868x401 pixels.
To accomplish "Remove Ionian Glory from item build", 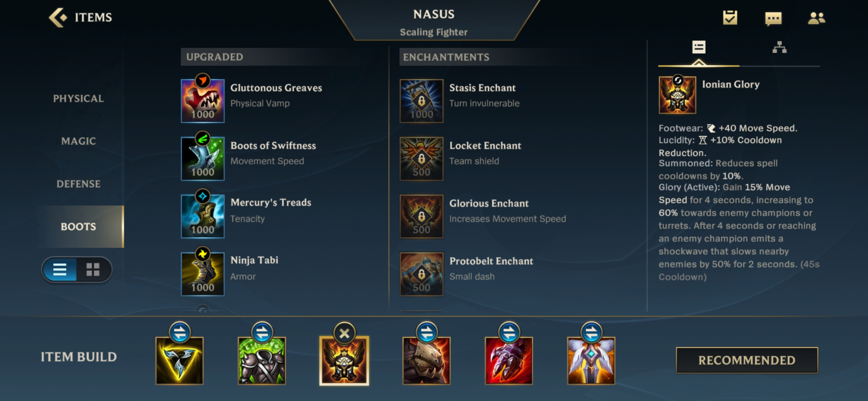I will (x=344, y=333).
